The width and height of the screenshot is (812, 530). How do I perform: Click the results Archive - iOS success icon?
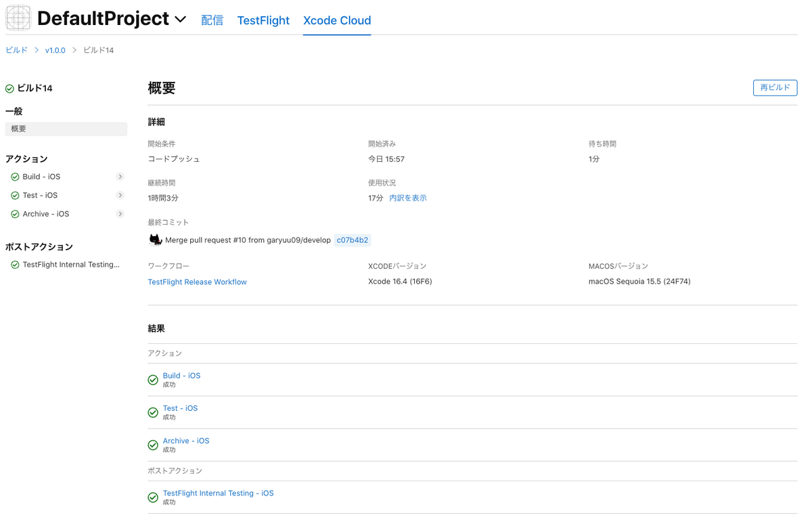pyautogui.click(x=153, y=445)
